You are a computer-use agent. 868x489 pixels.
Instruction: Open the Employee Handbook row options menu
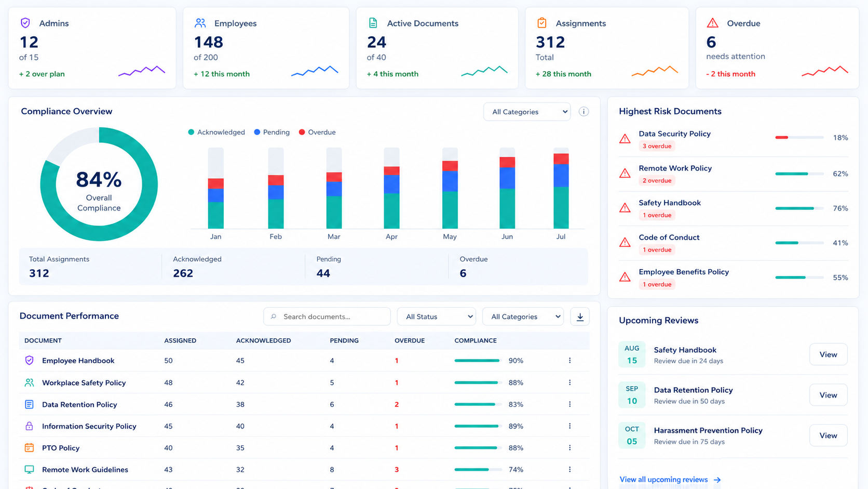pyautogui.click(x=569, y=360)
